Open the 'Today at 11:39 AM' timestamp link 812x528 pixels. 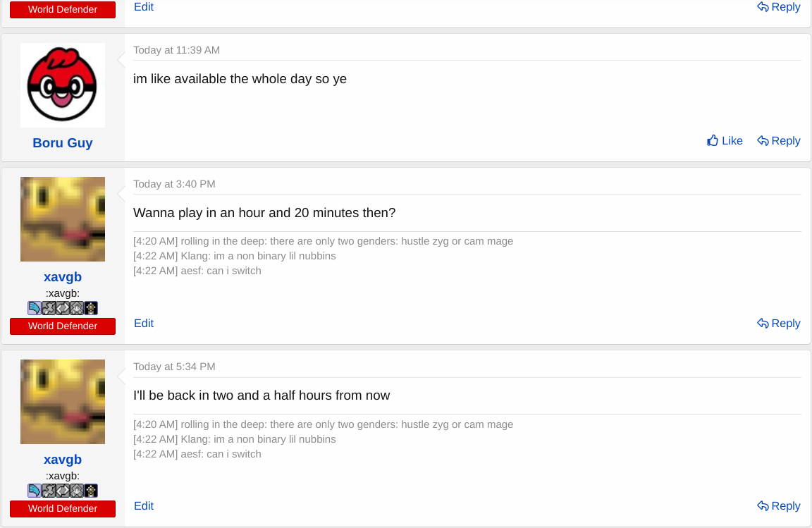176,50
